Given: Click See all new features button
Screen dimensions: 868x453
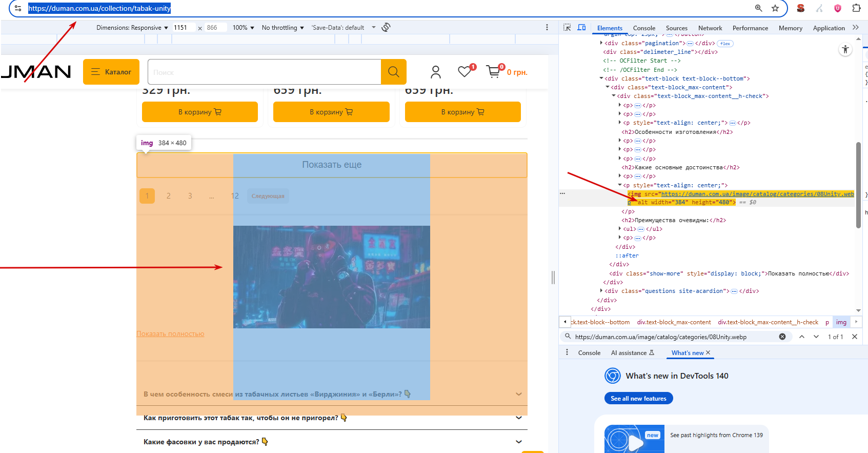Looking at the screenshot, I should point(638,398).
